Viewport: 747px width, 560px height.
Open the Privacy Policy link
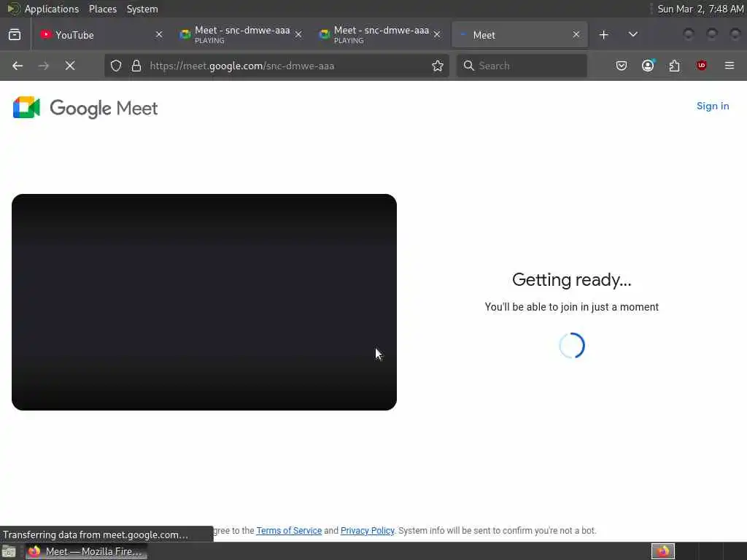click(x=368, y=531)
